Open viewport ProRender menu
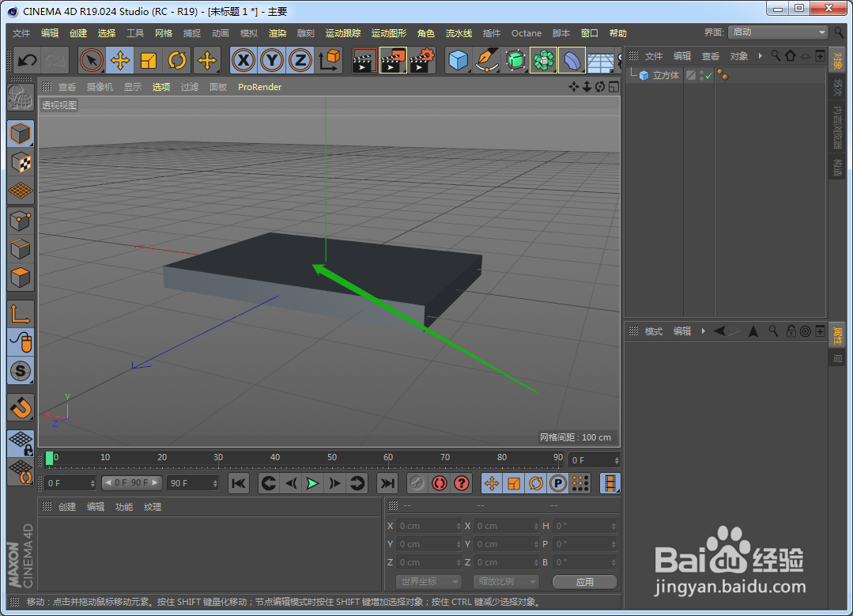The image size is (853, 616). tap(259, 87)
